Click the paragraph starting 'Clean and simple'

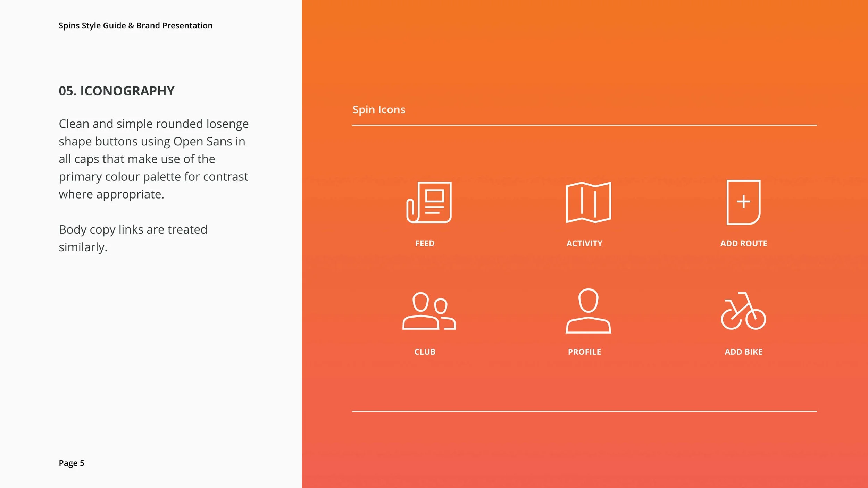point(153,159)
